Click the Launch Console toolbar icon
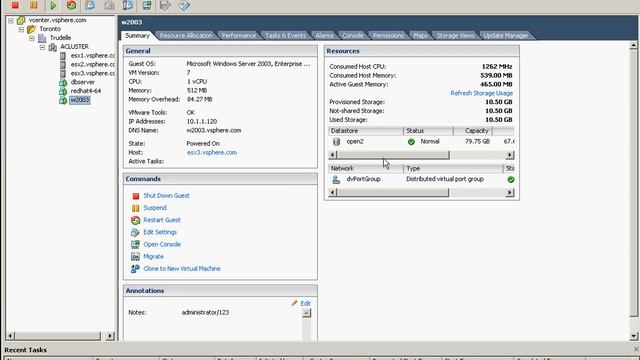 point(147,5)
